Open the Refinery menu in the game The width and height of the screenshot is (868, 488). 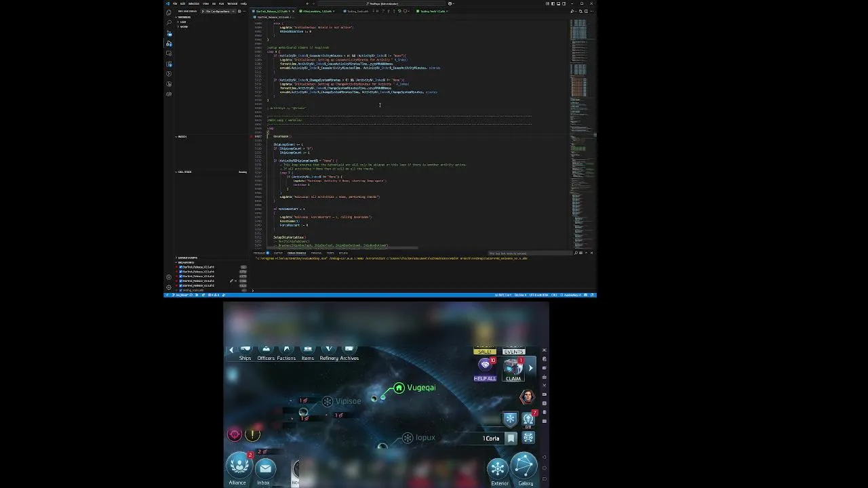click(x=329, y=352)
